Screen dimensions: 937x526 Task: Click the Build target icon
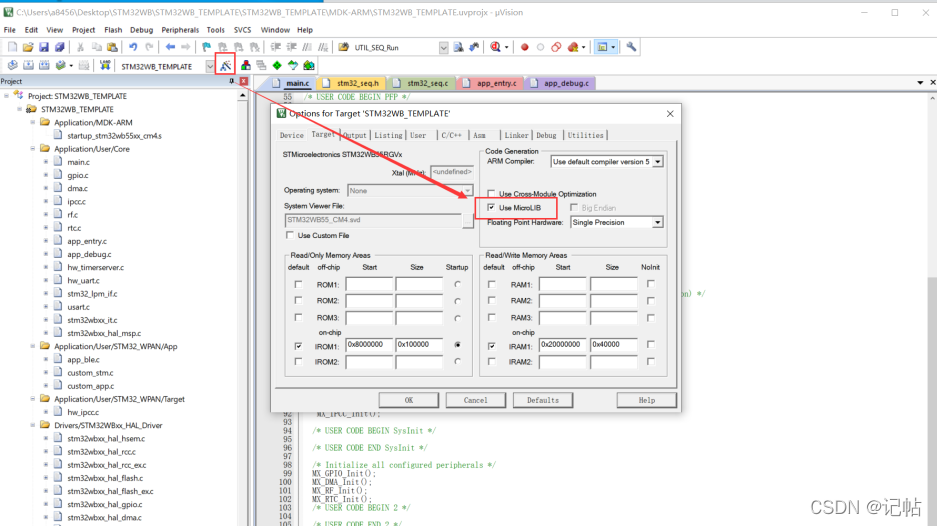[28, 66]
